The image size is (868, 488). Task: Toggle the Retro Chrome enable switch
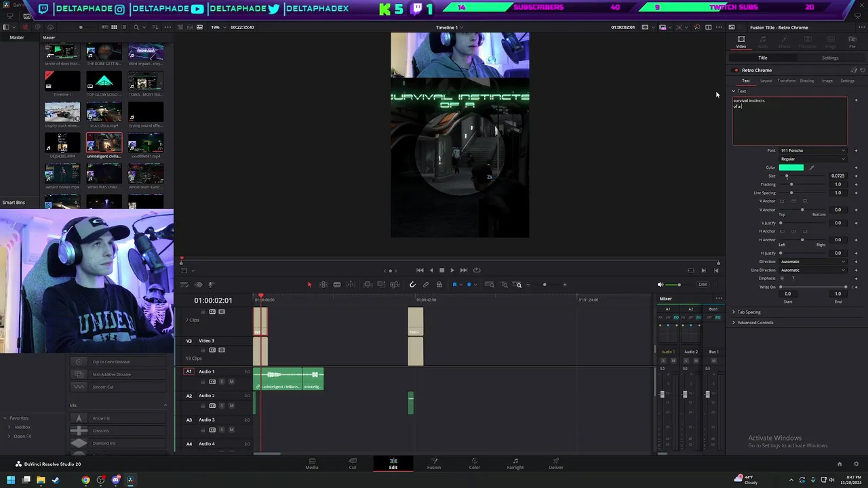tap(736, 70)
